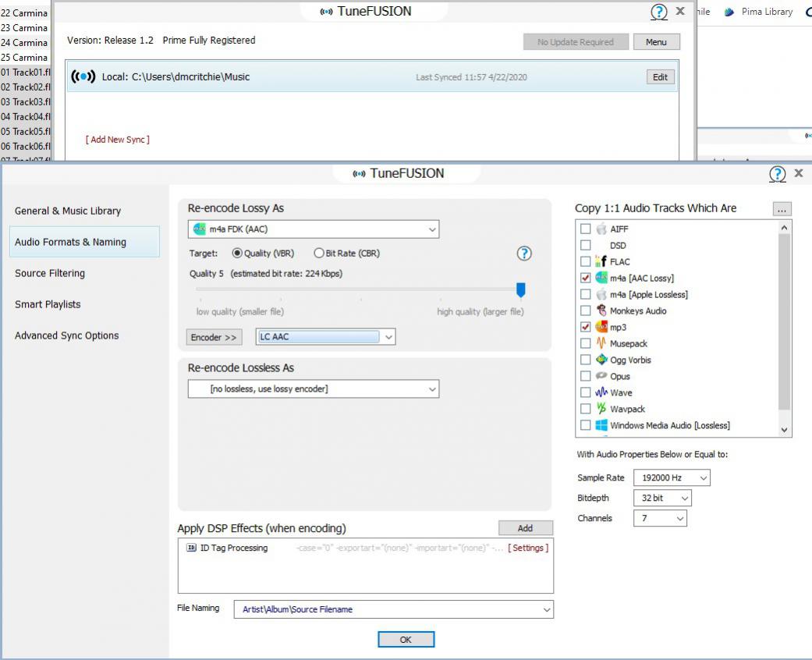The image size is (812, 660).
Task: Click the help icon beside Bit Rate option
Action: click(524, 254)
